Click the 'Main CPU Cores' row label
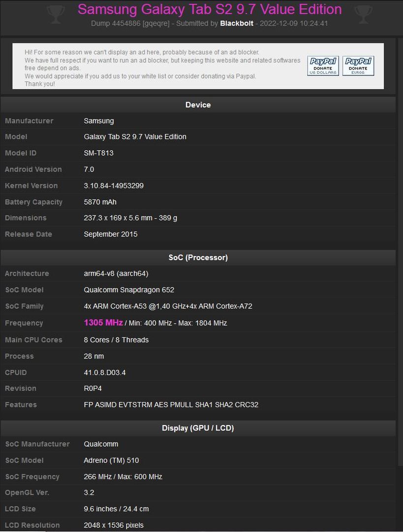The width and height of the screenshot is (403, 532). tap(33, 339)
